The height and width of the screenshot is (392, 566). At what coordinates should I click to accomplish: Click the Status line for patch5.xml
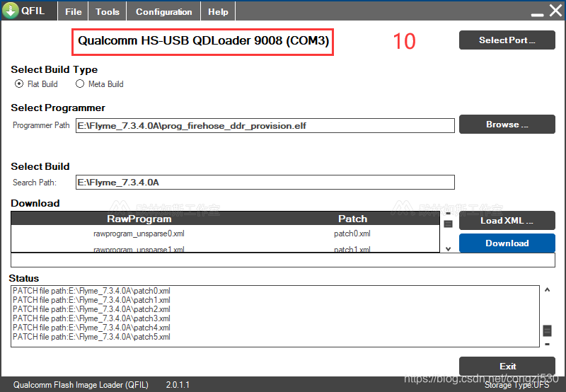[91, 337]
